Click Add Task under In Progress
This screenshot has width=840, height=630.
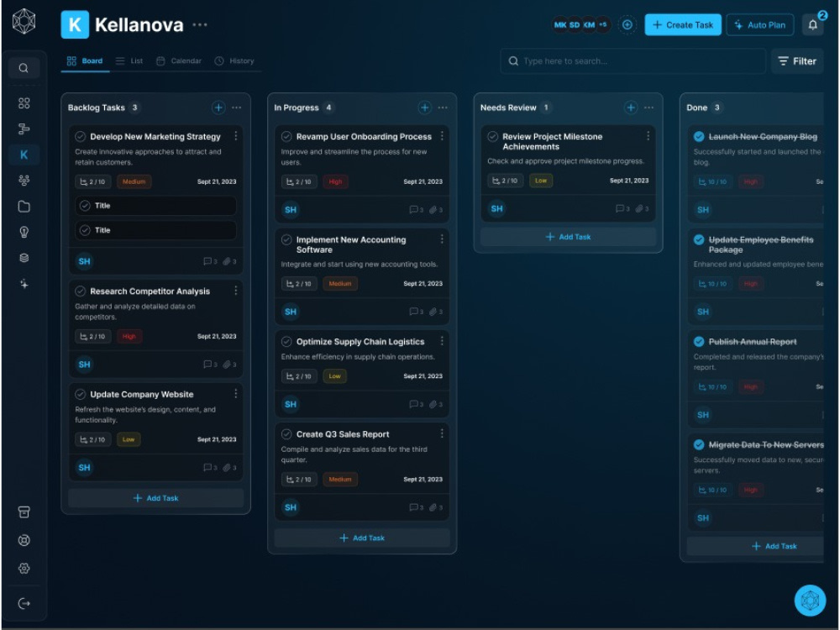(362, 538)
